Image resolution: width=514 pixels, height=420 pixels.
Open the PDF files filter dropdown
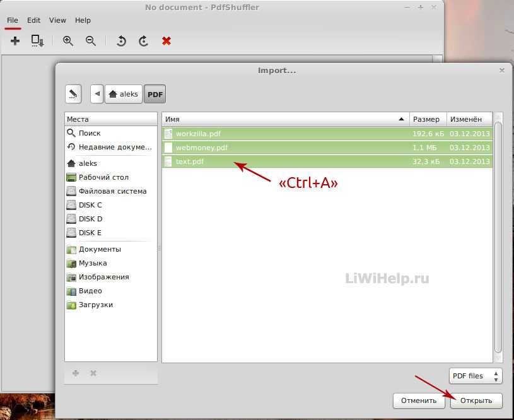click(476, 376)
